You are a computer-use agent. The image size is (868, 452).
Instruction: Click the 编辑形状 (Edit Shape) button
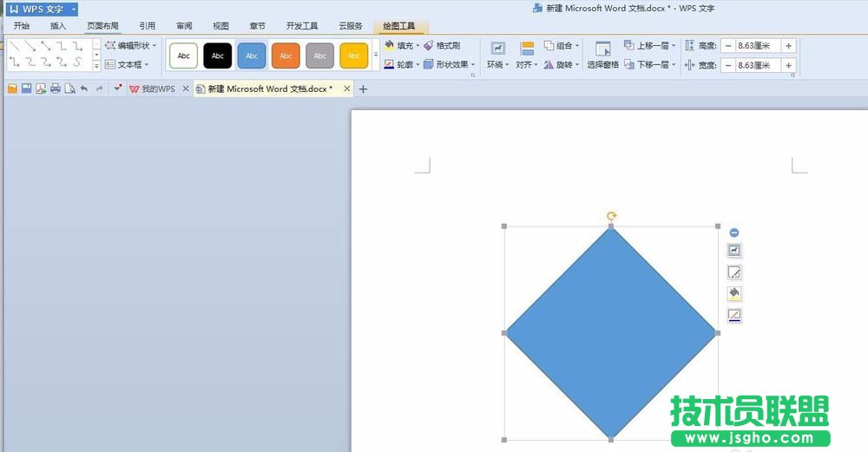pos(131,45)
